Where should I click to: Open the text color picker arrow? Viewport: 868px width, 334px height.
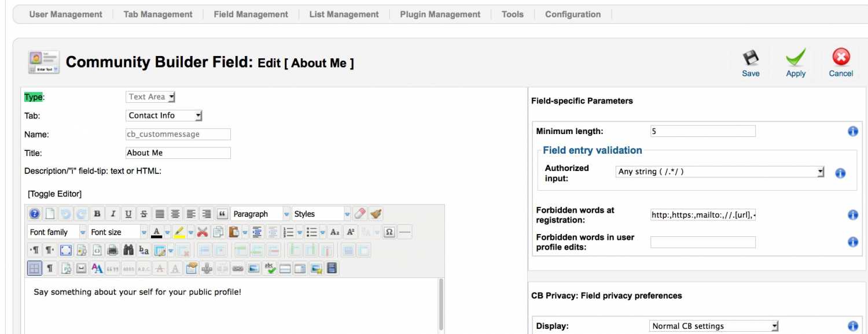(168, 232)
